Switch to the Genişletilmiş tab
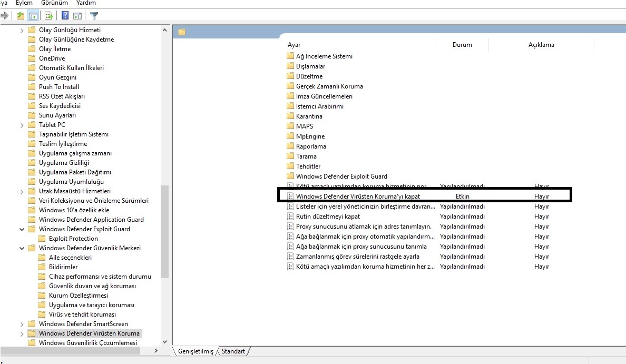The image size is (626, 364). (x=195, y=351)
